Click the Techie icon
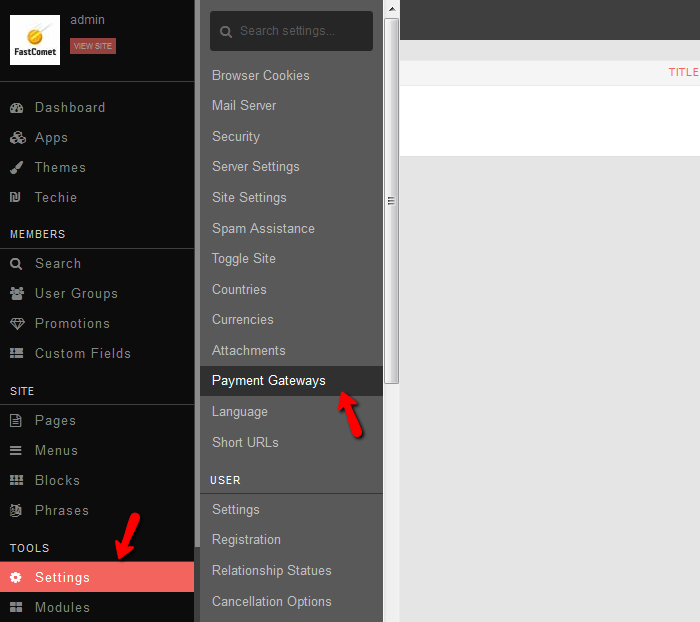This screenshot has height=622, width=700. pyautogui.click(x=15, y=197)
